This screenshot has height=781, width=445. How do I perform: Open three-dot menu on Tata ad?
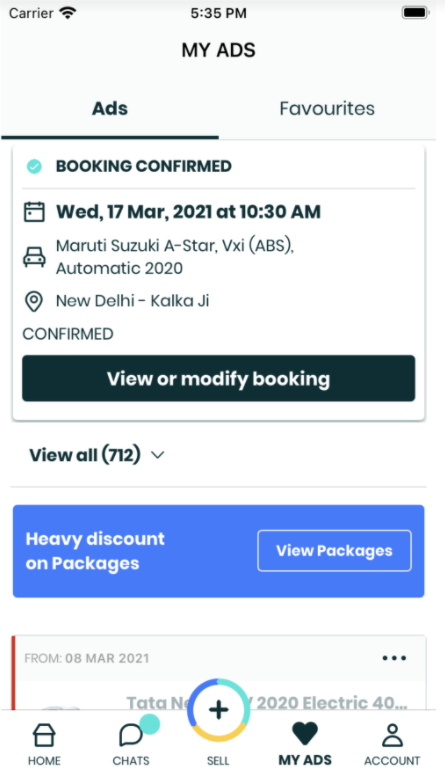[x=394, y=658]
